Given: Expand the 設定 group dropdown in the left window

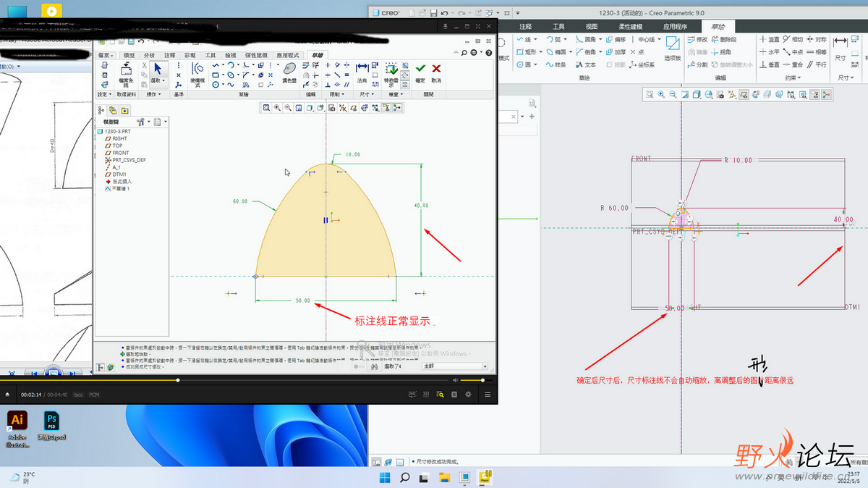Looking at the screenshot, I should (105, 94).
